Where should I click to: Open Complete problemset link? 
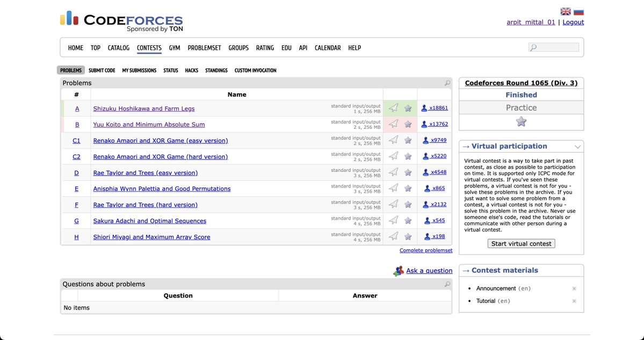426,250
